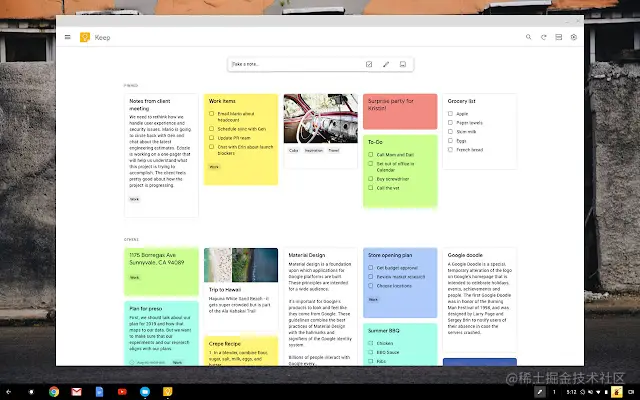The height and width of the screenshot is (400, 640).
Task: Click the Store opening plan title
Action: click(x=390, y=255)
